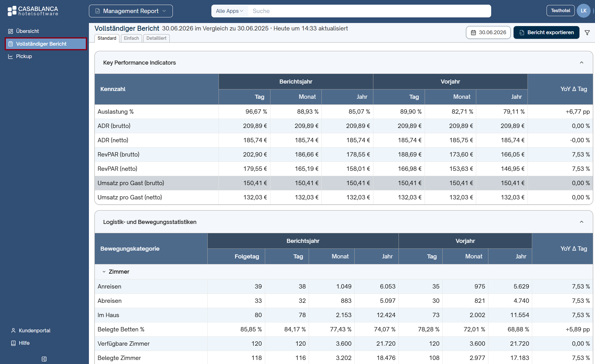This screenshot has height=364, width=595.
Task: Click the 96,67 % Auslastung Tag value
Action: 256,111
